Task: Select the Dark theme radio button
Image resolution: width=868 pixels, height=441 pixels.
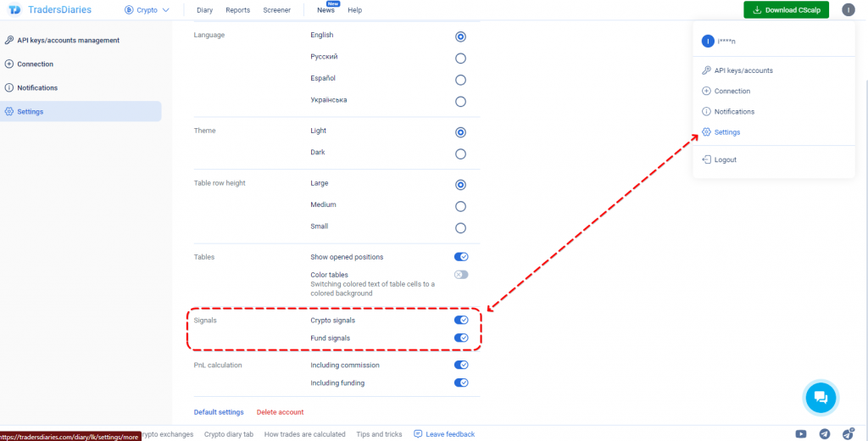Action: pos(460,154)
